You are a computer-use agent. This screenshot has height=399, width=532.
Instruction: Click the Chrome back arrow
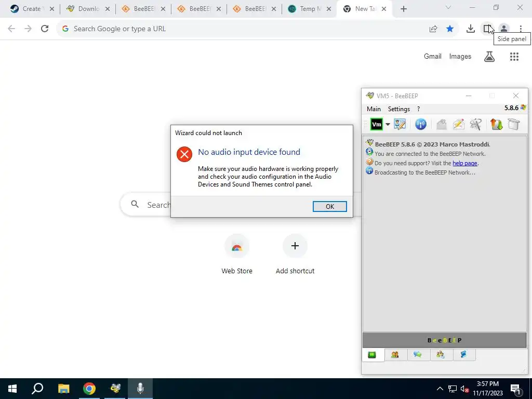11,29
